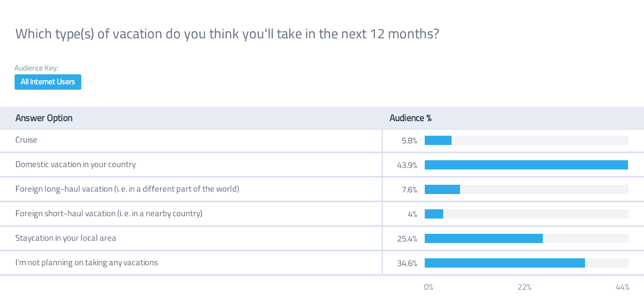Click the blue Cruise bar
Screen dimensions: 644x299
pos(438,140)
